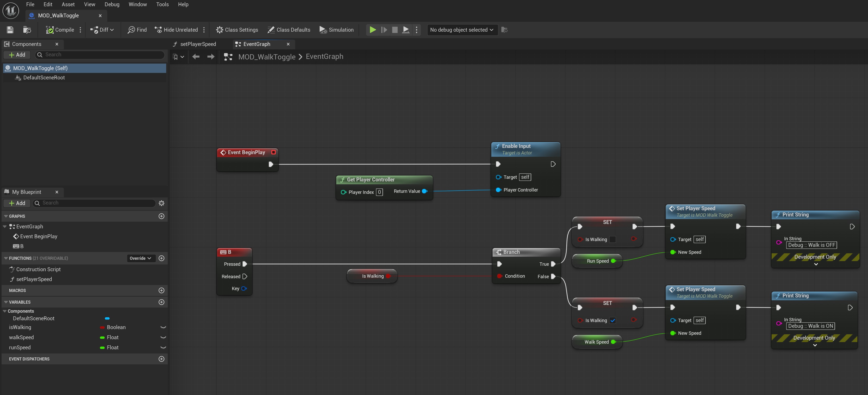The width and height of the screenshot is (868, 395).
Task: Click the Browse to asset icon
Action: pos(27,30)
